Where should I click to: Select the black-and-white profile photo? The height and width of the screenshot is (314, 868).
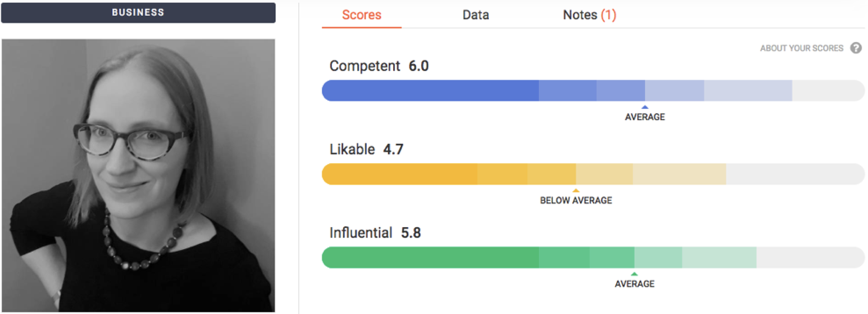(x=138, y=175)
